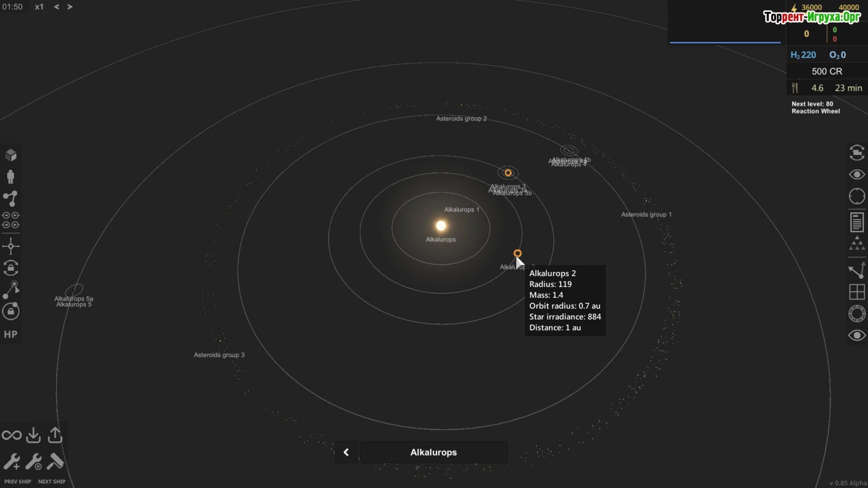Open the crew person icon
This screenshot has height=488, width=868.
tap(11, 177)
